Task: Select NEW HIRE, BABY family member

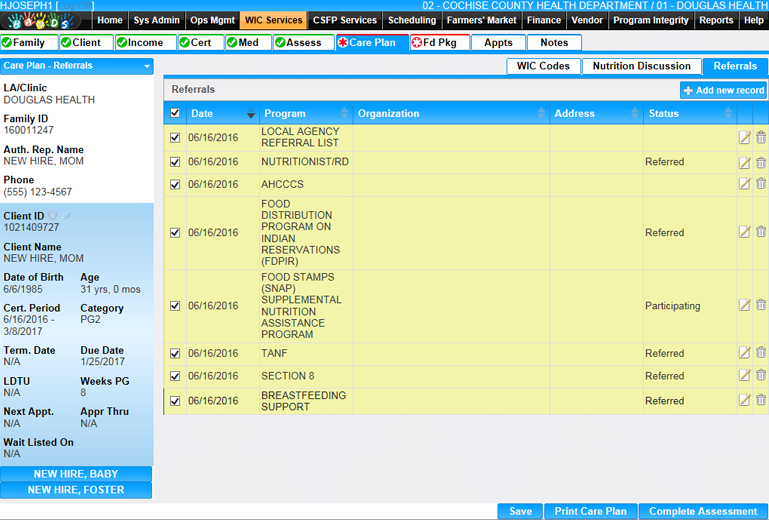Action: [x=76, y=474]
